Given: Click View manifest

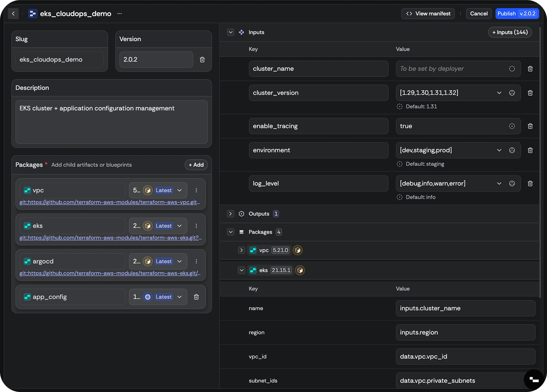Looking at the screenshot, I should (x=428, y=13).
